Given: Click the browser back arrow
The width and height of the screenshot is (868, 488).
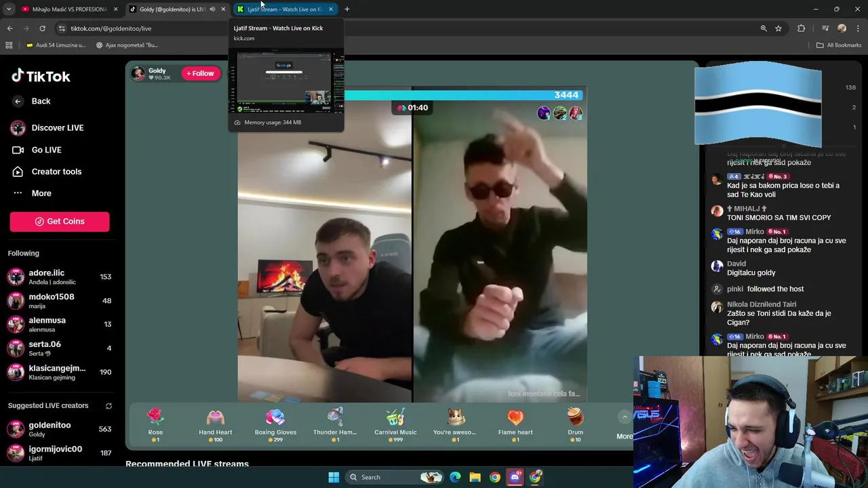Looking at the screenshot, I should (9, 28).
